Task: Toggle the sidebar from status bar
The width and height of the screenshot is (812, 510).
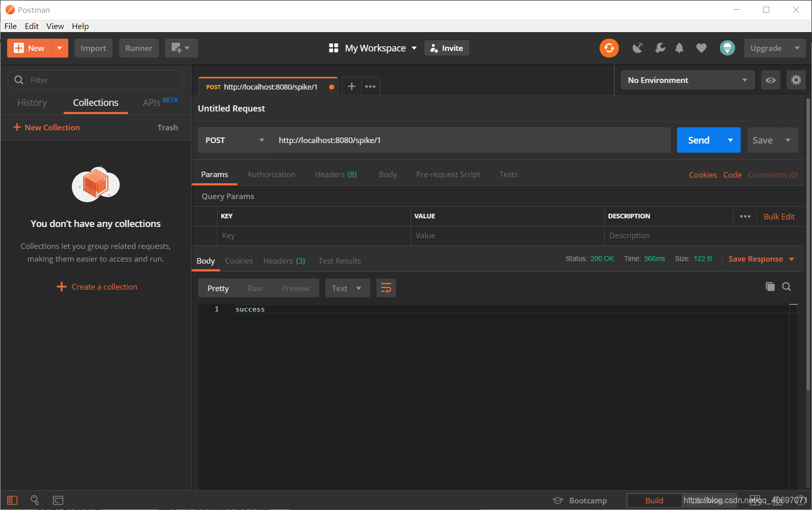Action: click(x=12, y=500)
